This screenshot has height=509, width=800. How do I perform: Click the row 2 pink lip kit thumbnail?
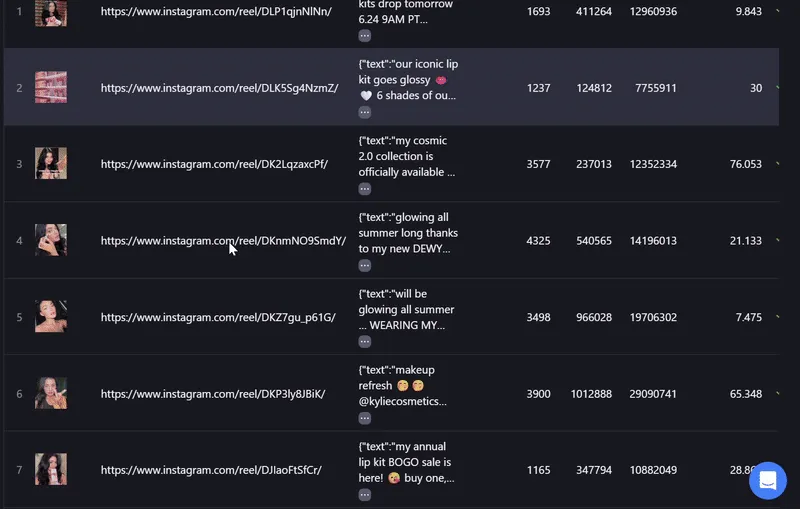click(51, 87)
